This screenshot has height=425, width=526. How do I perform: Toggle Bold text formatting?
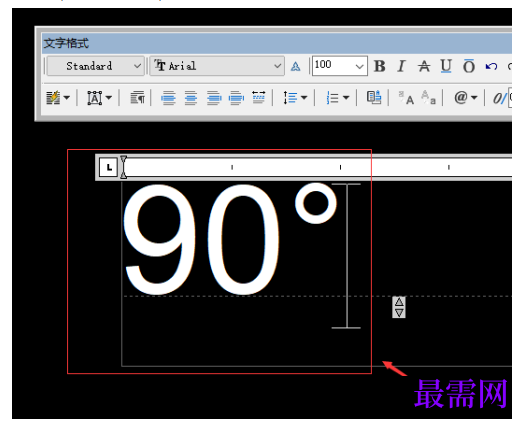[379, 66]
